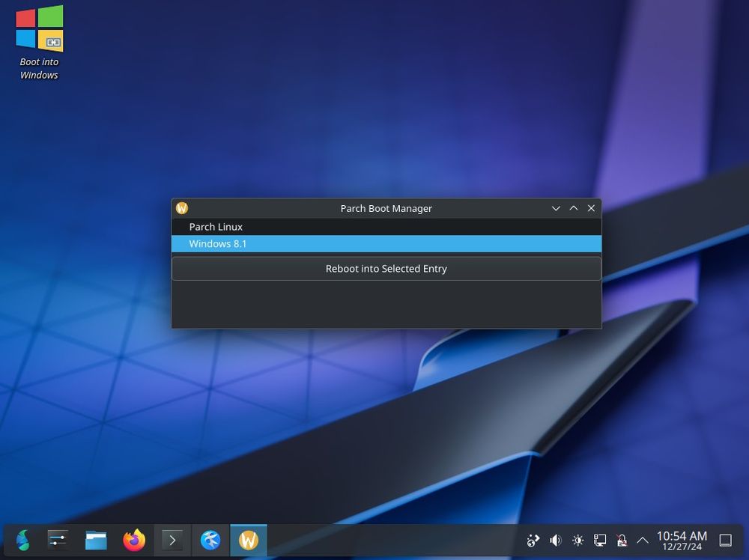Click Reboot into Selected Entry button
Image resolution: width=749 pixels, height=560 pixels.
[386, 269]
